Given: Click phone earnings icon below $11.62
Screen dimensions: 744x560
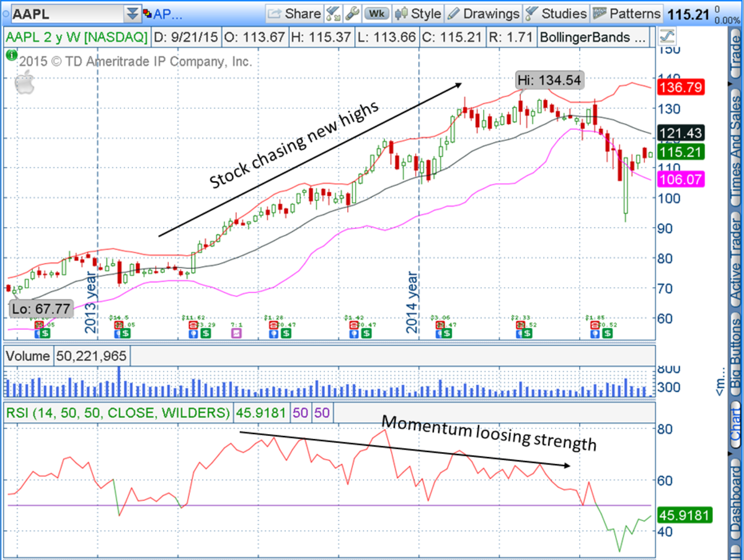Looking at the screenshot, I should pyautogui.click(x=193, y=324).
